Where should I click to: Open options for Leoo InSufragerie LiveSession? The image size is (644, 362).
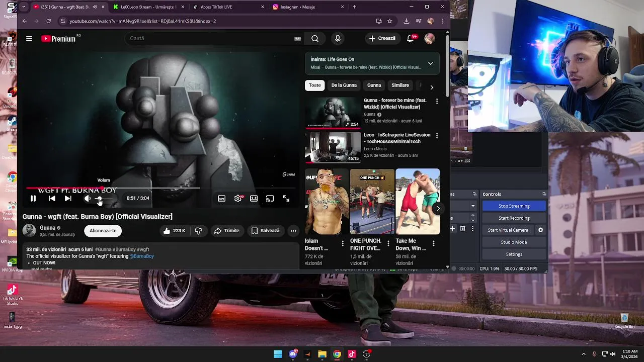(437, 136)
